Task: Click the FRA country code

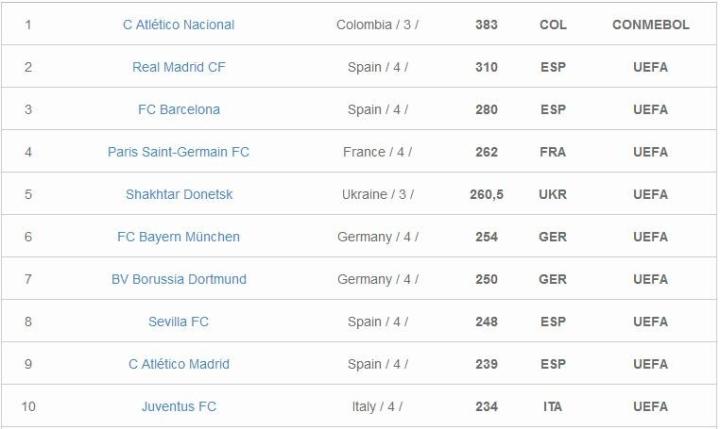Action: (x=552, y=152)
